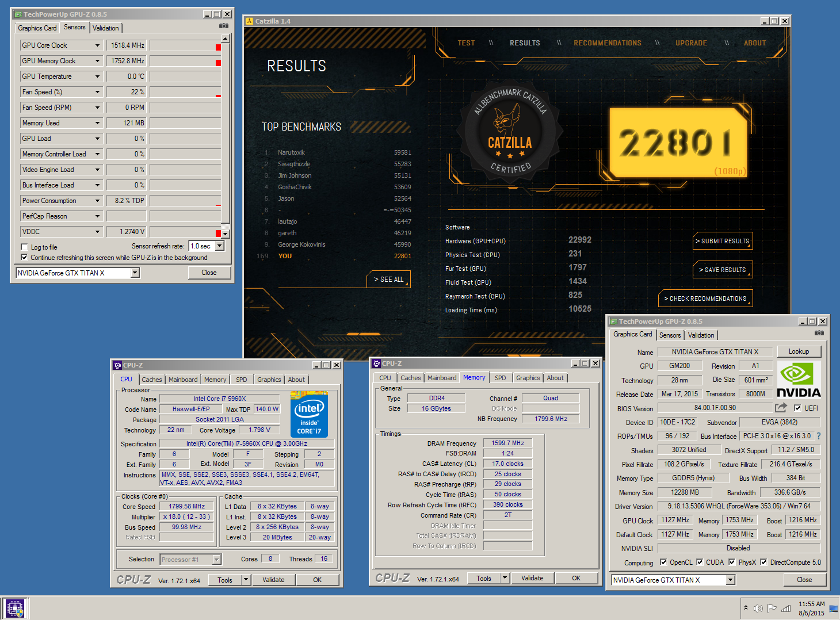Screen dimensions: 840x620
Task: Switch to Caches tab in CPU-Z CPU window
Action: 152,380
